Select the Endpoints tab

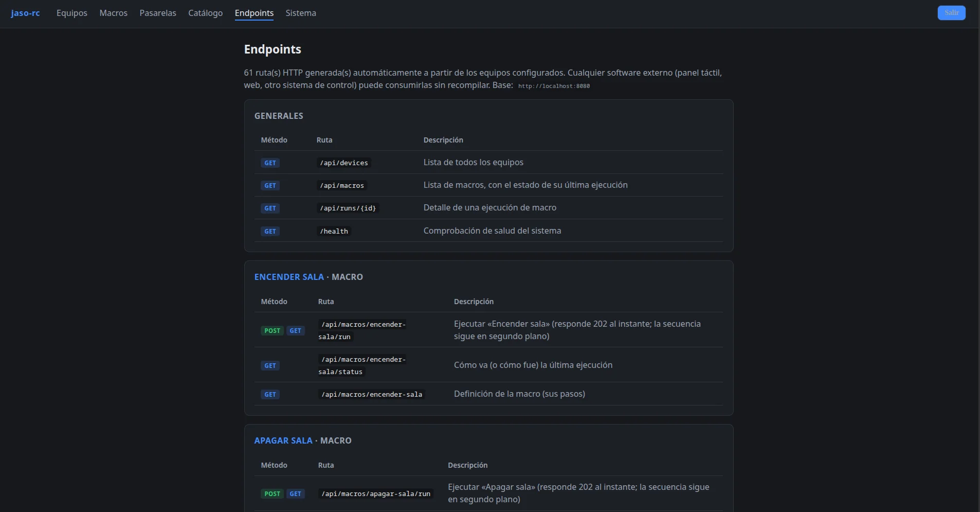254,13
